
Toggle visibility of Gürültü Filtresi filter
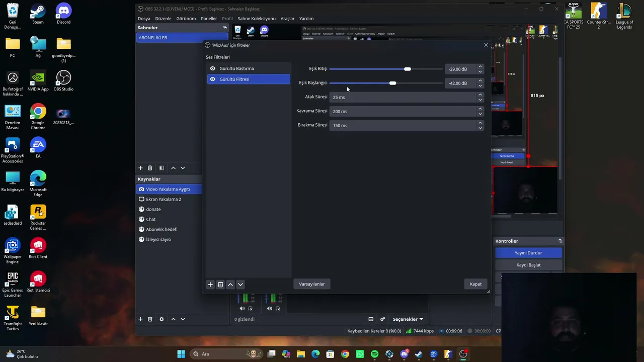(x=213, y=79)
